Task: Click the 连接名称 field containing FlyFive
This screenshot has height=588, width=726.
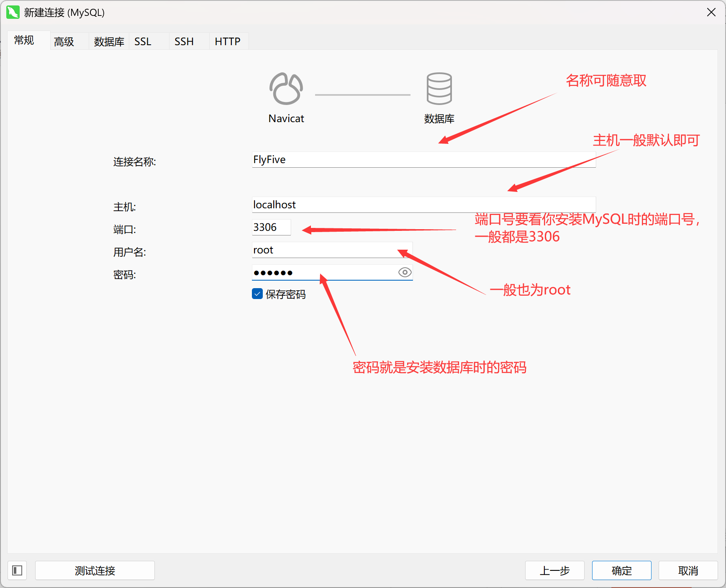Action: (424, 160)
